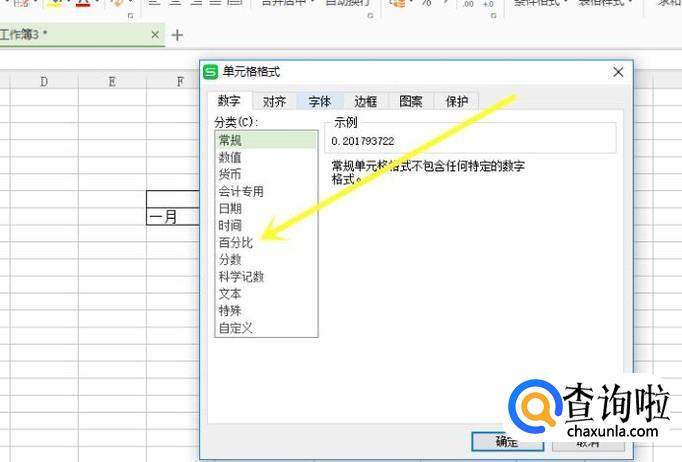Select the 文本 category

coord(230,294)
